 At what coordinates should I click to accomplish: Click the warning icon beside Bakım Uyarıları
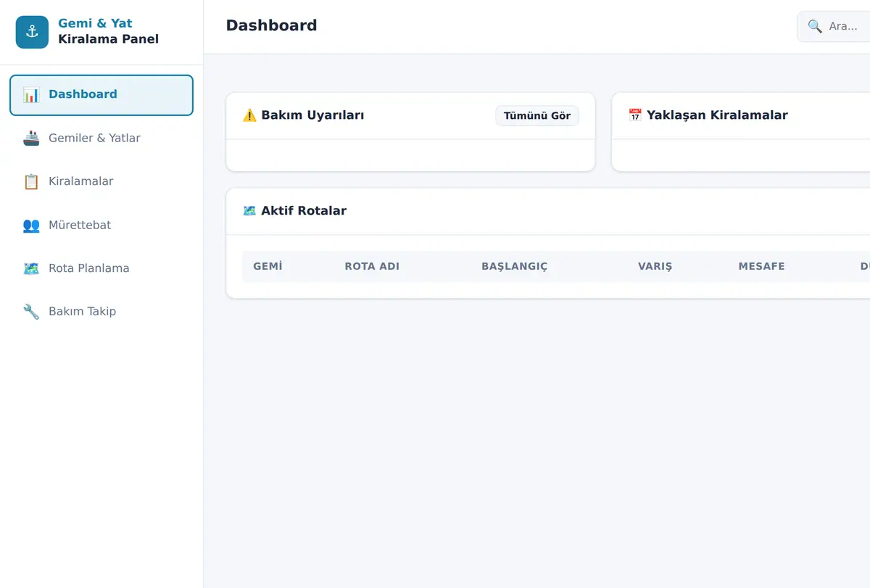249,115
